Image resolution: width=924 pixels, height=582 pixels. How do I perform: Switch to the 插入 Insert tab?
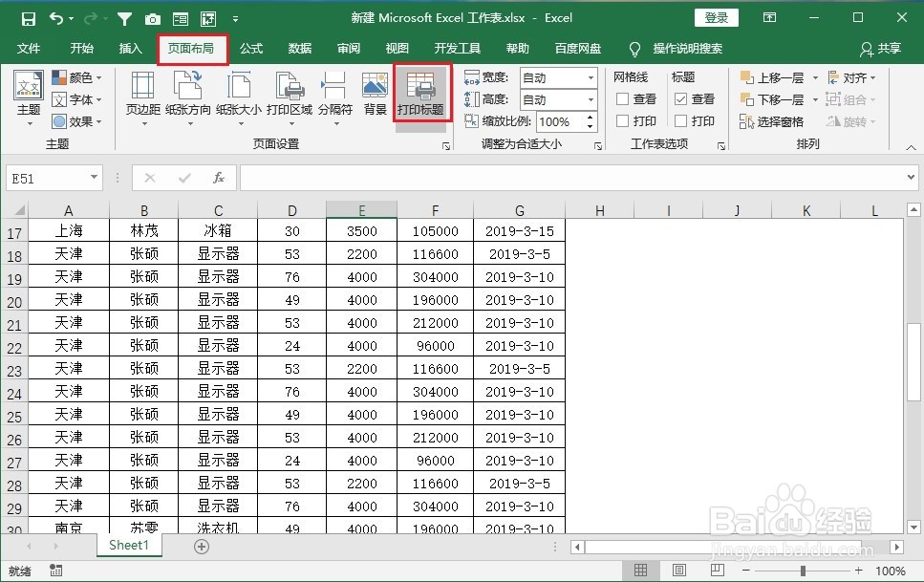[131, 49]
